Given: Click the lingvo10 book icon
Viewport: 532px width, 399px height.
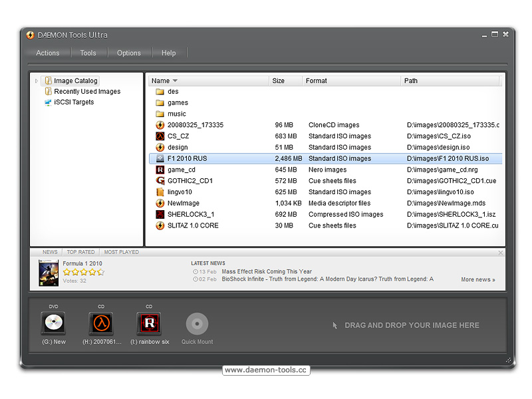Looking at the screenshot, I should pyautogui.click(x=160, y=192).
